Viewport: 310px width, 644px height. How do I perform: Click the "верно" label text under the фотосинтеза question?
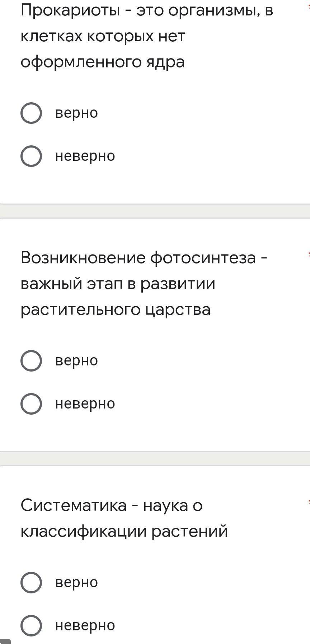point(76,361)
